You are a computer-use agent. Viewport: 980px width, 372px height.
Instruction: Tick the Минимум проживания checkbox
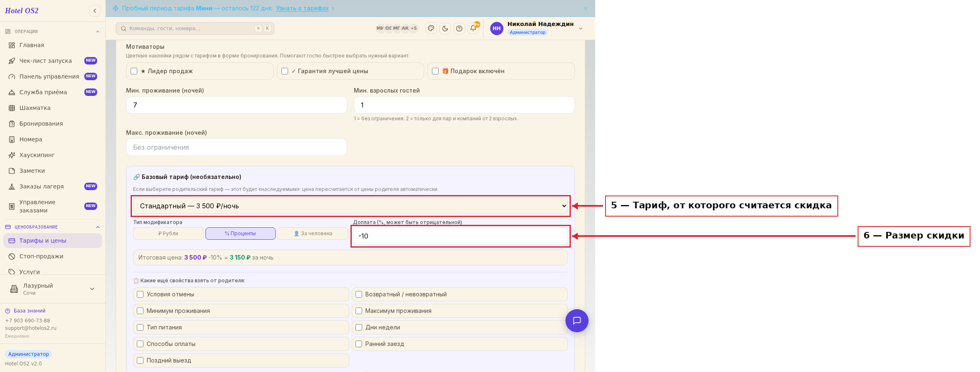pos(140,311)
